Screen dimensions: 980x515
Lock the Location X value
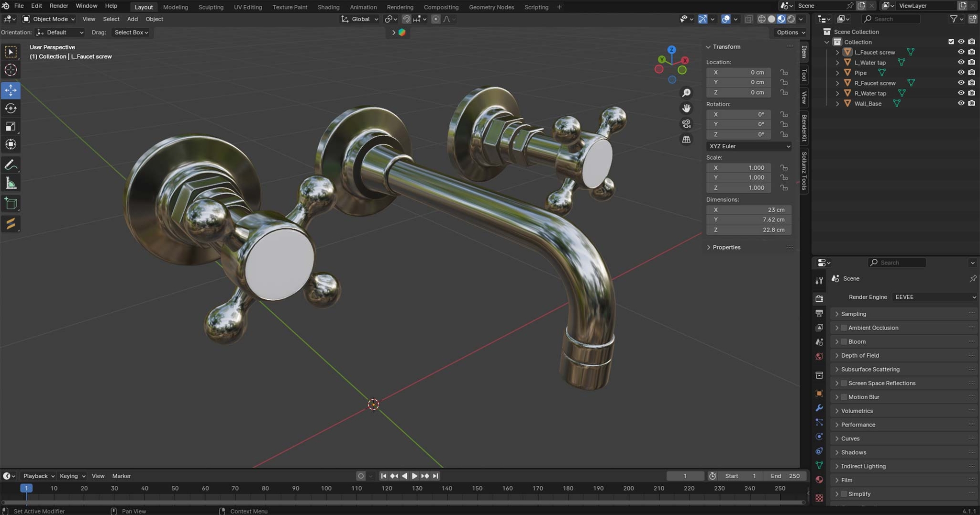(x=784, y=72)
